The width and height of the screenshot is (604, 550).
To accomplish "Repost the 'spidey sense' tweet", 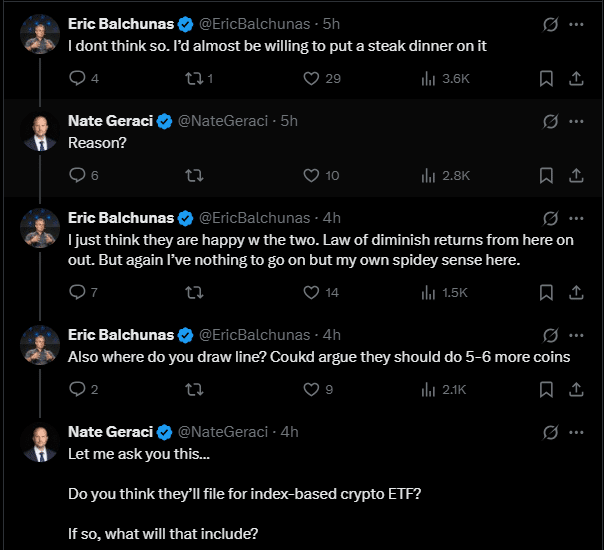I will [196, 292].
